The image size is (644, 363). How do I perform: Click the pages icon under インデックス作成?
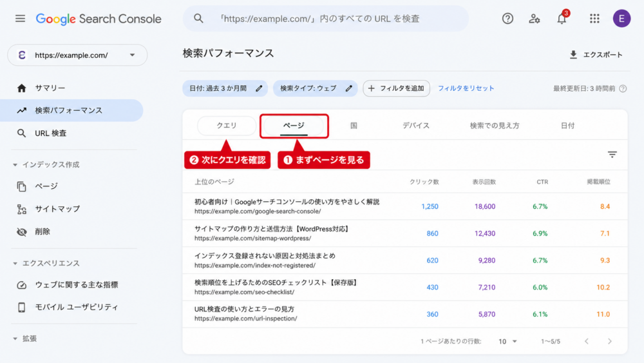[x=21, y=186]
